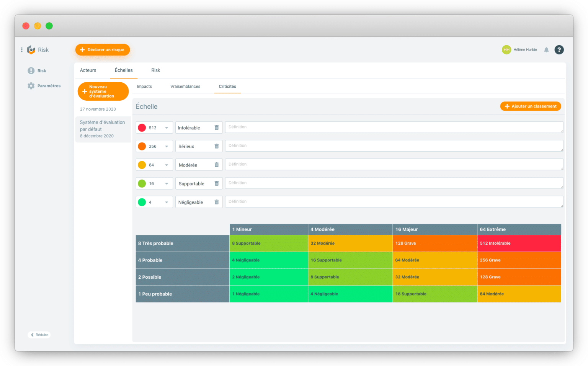The width and height of the screenshot is (588, 366).
Task: Select the Vraisemblances sub-tab
Action: coord(185,87)
